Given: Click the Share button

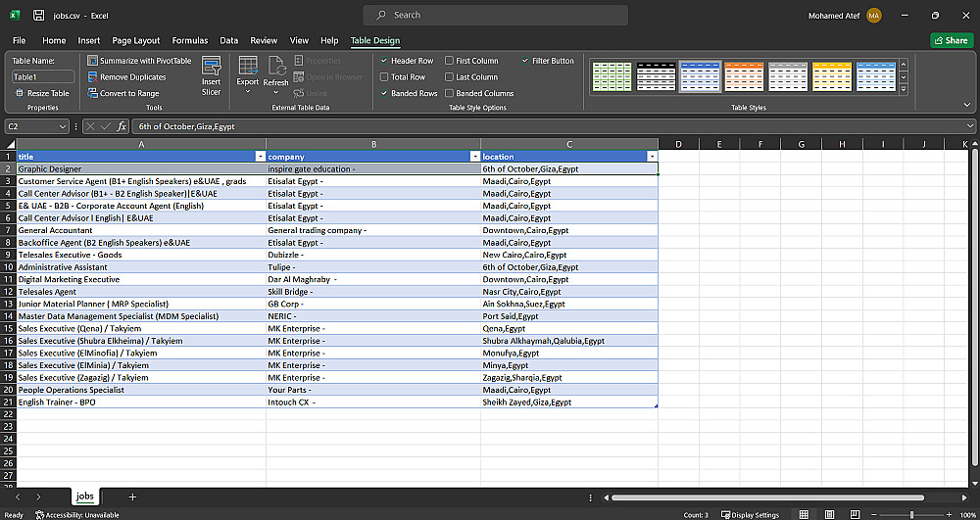Looking at the screenshot, I should click(952, 40).
